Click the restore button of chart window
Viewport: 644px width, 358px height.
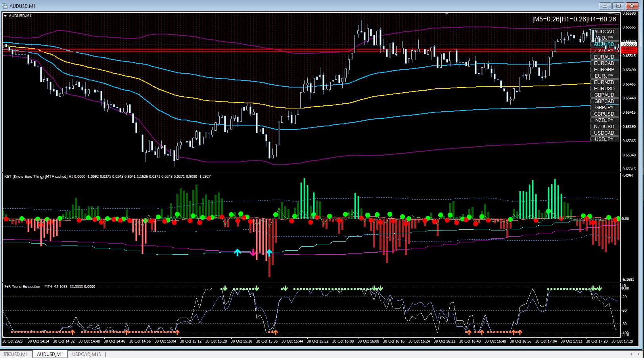618,6
